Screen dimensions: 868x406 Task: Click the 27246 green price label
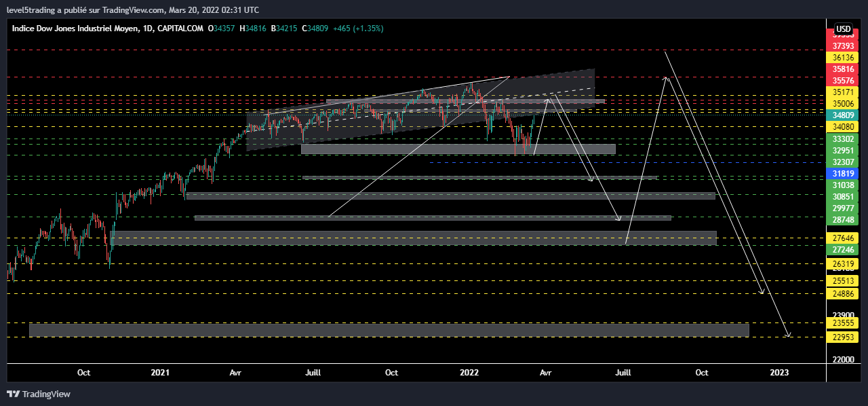tap(844, 250)
